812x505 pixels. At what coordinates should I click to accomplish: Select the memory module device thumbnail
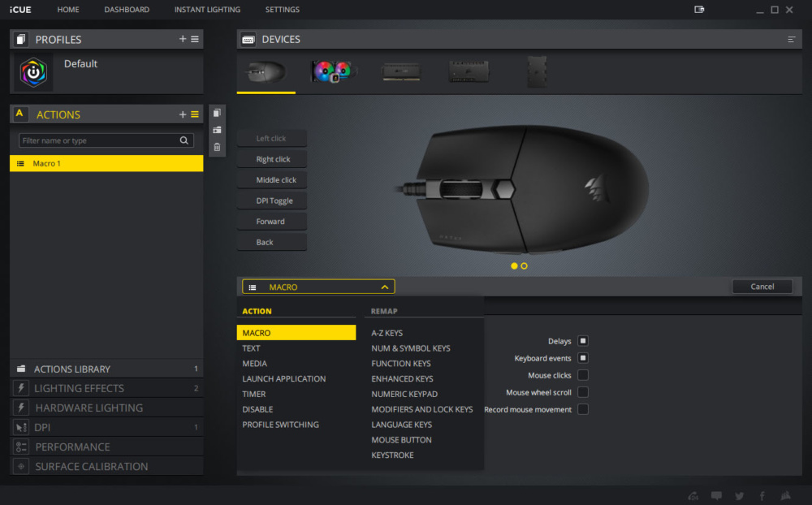coord(401,71)
